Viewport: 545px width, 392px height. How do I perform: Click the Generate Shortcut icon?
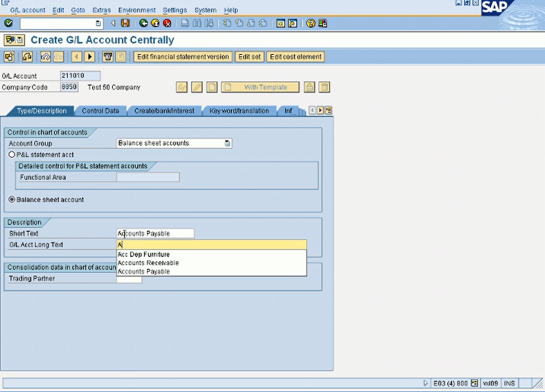[293, 24]
